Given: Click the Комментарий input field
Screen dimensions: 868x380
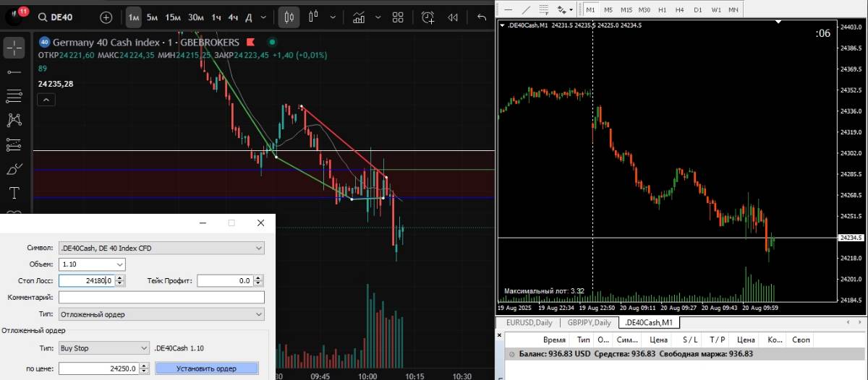Looking at the screenshot, I should click(x=161, y=297).
